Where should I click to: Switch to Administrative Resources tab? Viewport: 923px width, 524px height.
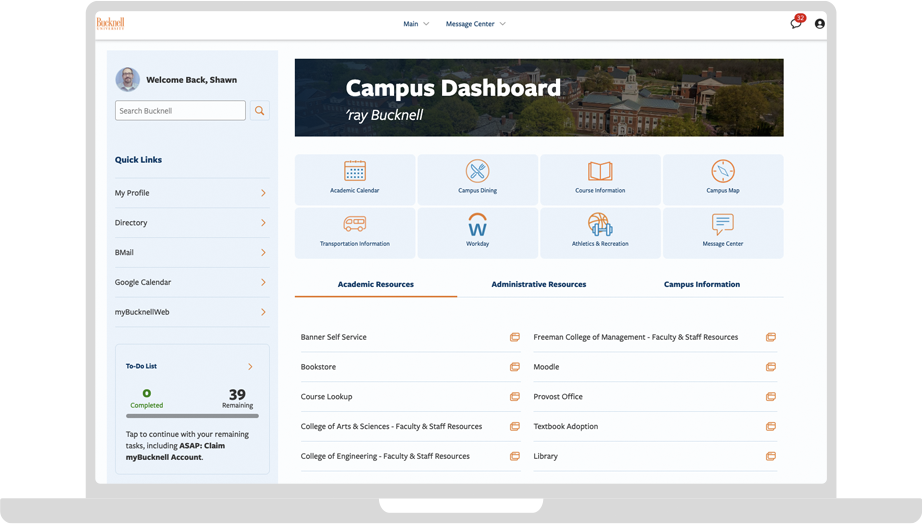pyautogui.click(x=538, y=284)
